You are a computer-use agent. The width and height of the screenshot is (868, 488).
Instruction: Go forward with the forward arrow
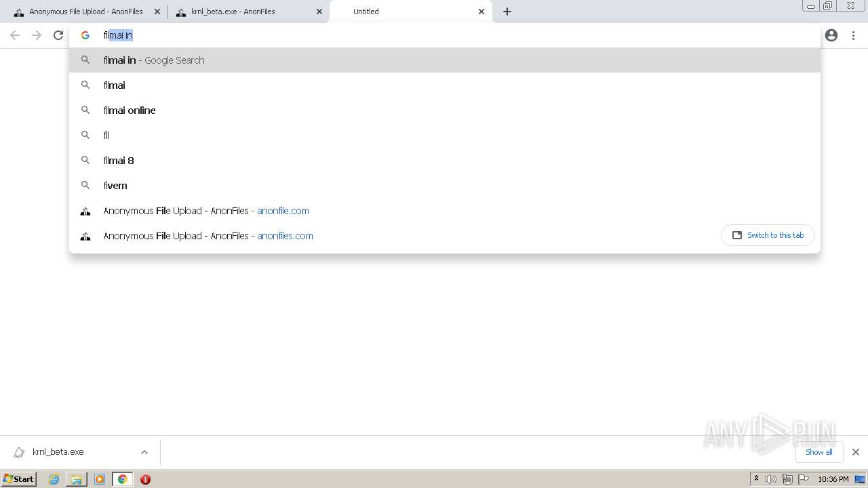(37, 35)
